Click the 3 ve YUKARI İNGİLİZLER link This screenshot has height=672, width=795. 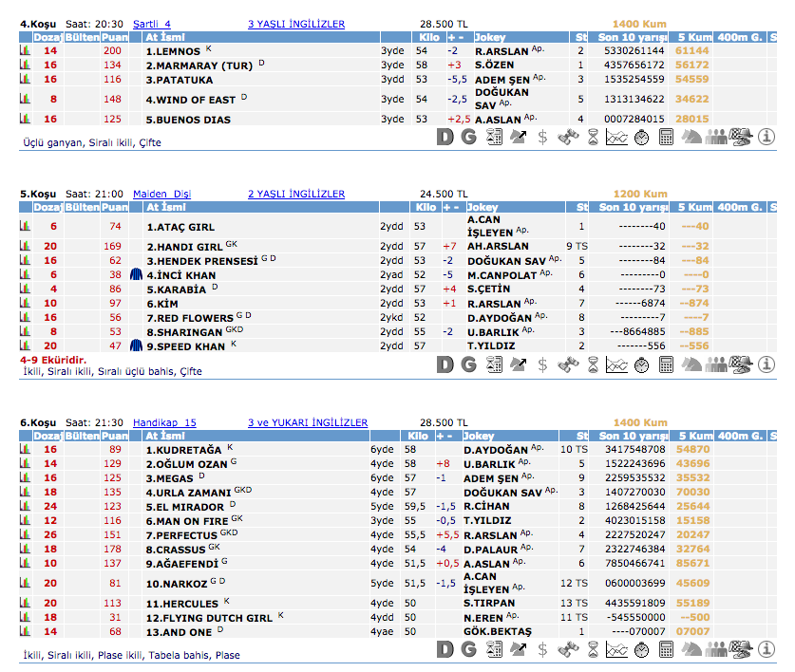[x=307, y=422]
